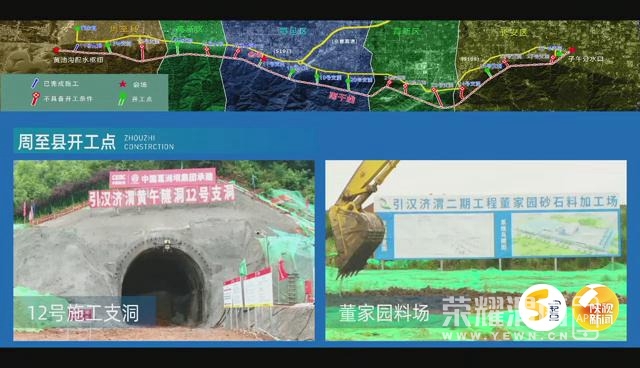Click the round white 5 channel logo
640x368 pixels.
pos(543,308)
